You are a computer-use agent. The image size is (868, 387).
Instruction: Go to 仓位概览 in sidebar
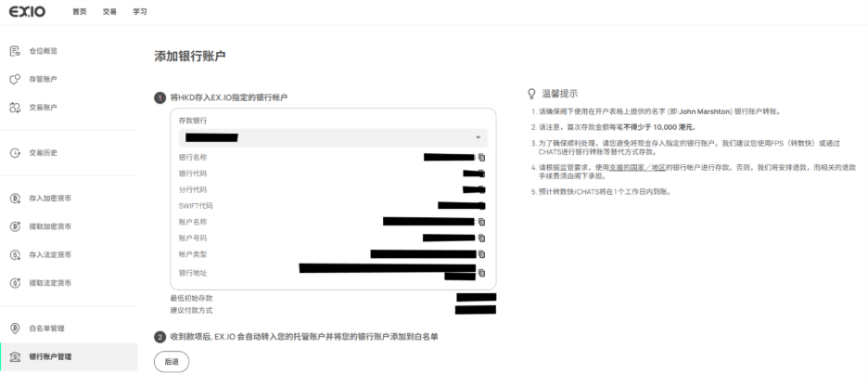(x=43, y=50)
